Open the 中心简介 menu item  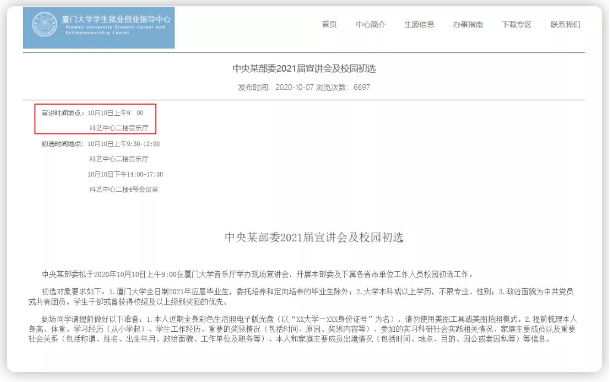tap(370, 25)
